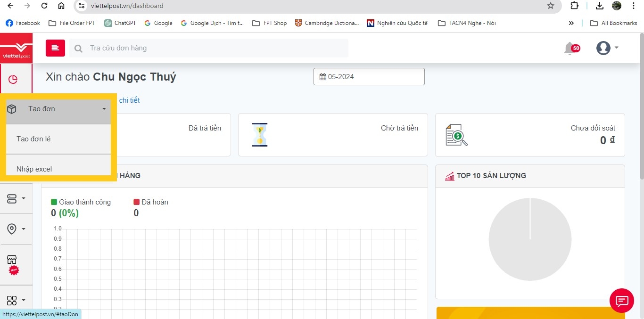Click the browser forward arrow
The height and width of the screenshot is (319, 644).
27,6
